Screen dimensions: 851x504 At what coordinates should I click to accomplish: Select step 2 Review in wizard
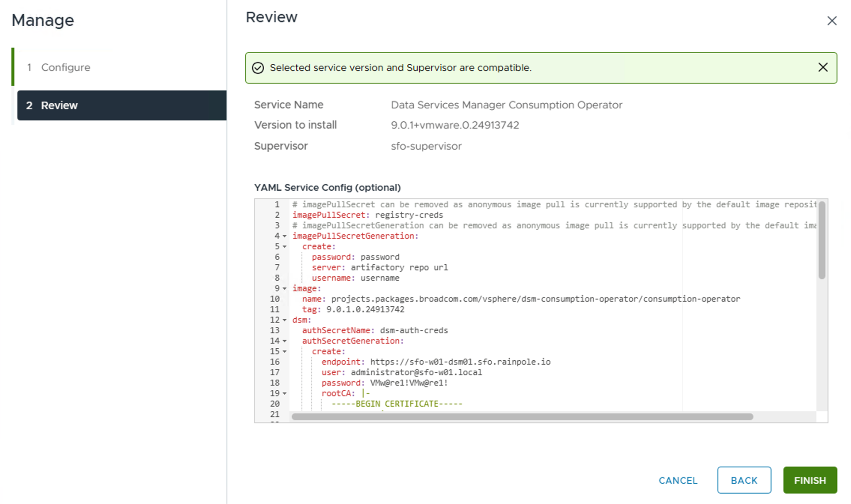(x=121, y=106)
